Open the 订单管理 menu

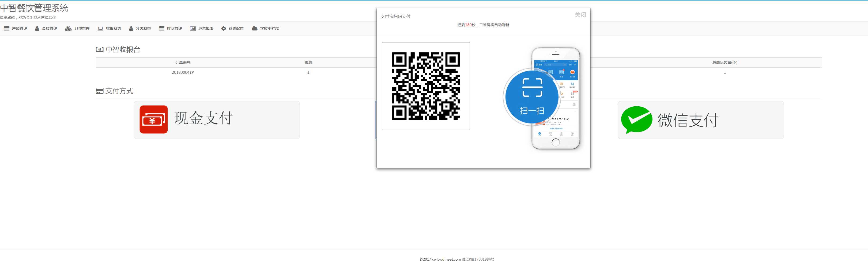77,29
